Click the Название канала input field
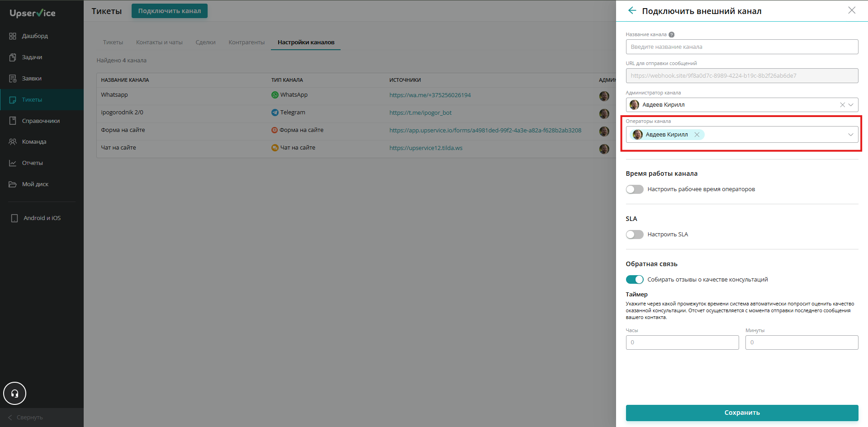Image resolution: width=868 pixels, height=427 pixels. click(742, 47)
